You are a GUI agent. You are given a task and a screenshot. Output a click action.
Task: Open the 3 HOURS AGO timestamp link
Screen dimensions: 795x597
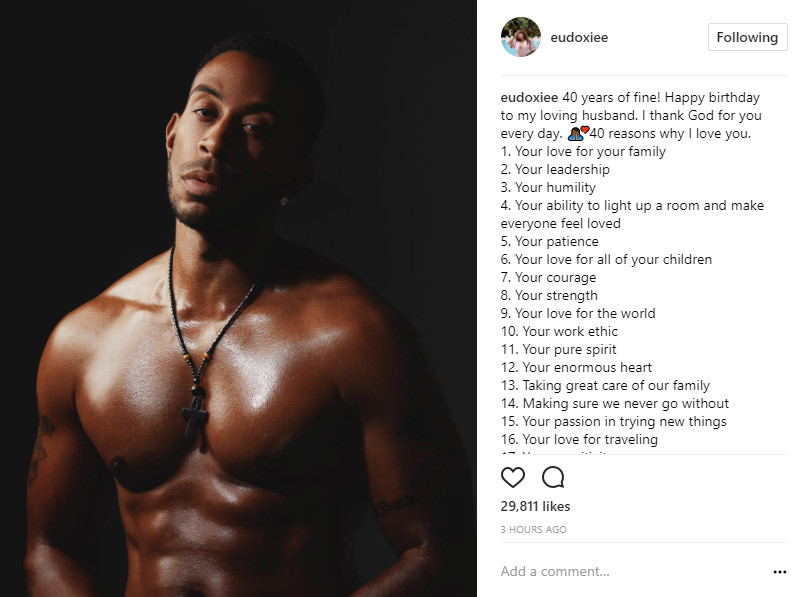[x=533, y=530]
